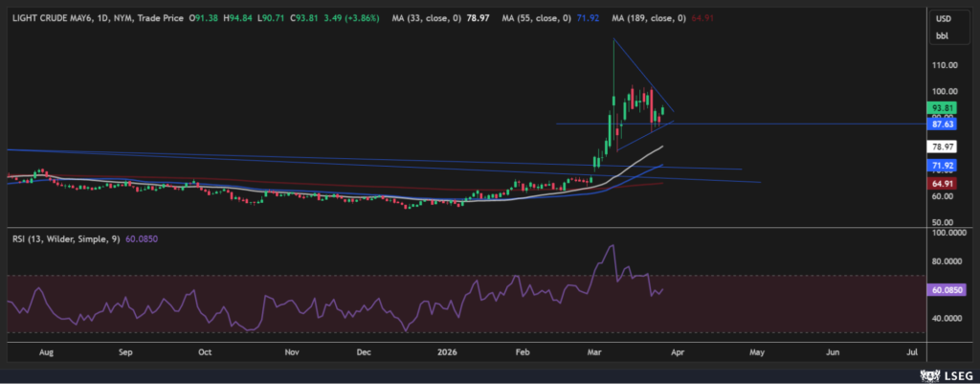The width and height of the screenshot is (980, 384).
Task: Click the MA (189, close, 0) indicator label
Action: pos(648,19)
